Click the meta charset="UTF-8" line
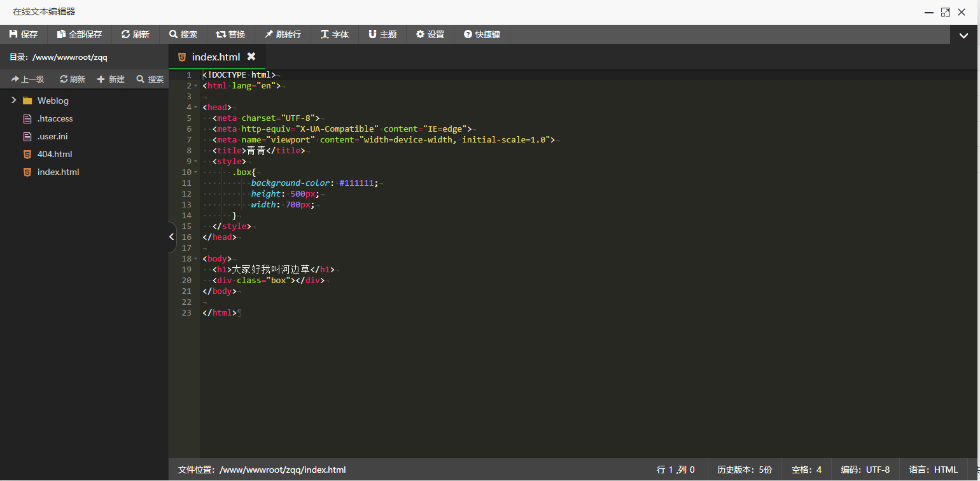The height and width of the screenshot is (481, 980). 266,118
